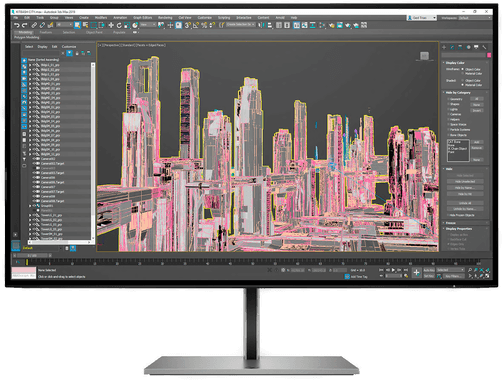This screenshot has height=380, width=502.
Task: Check Particle Systems in Hide by Category
Action: click(x=448, y=129)
